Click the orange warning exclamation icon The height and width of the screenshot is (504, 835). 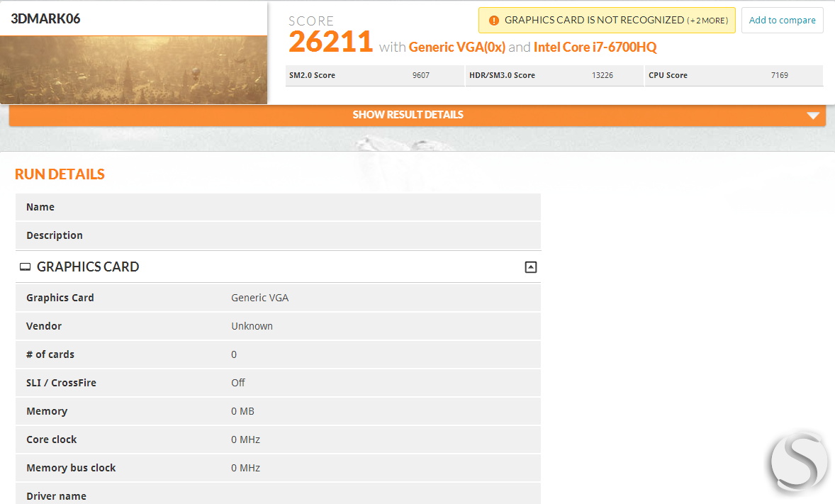[x=493, y=21]
